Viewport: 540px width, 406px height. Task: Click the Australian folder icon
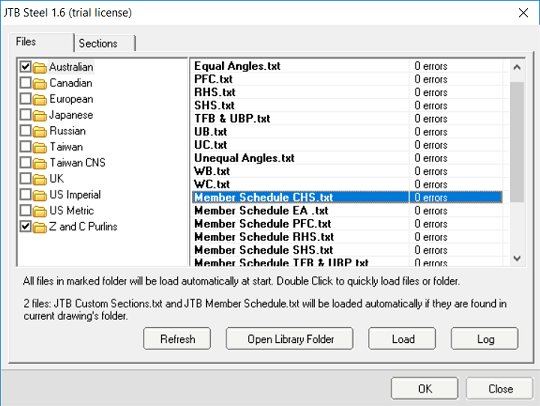(x=40, y=67)
